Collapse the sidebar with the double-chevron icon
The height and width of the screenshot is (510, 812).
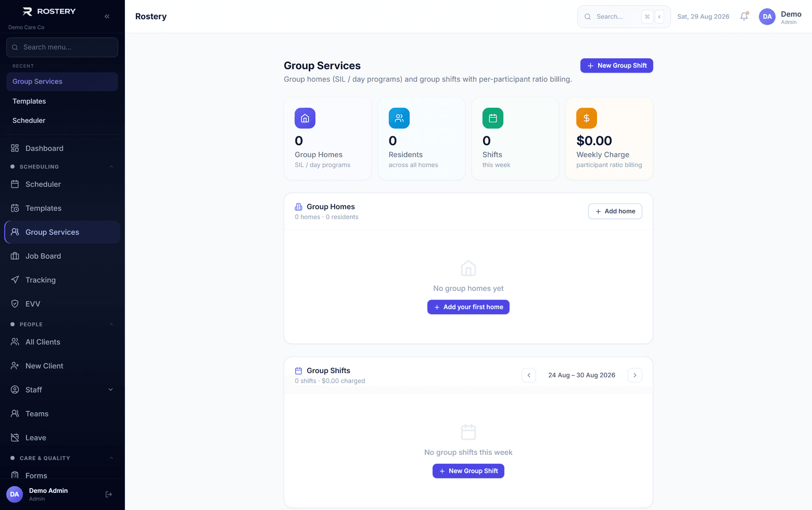[x=107, y=17]
